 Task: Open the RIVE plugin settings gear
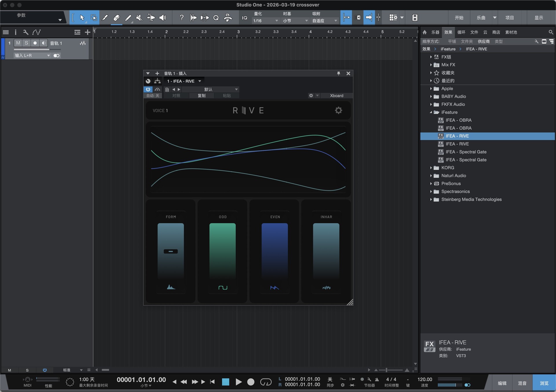[338, 110]
